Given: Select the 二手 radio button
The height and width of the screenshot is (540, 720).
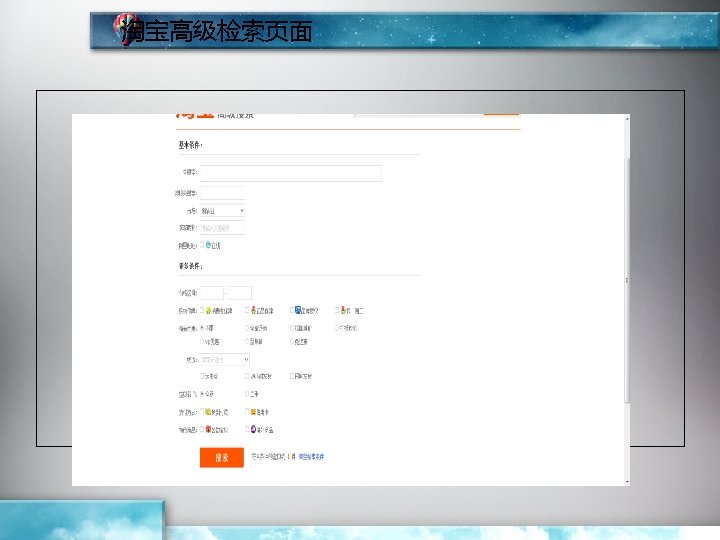Looking at the screenshot, I should 247,394.
